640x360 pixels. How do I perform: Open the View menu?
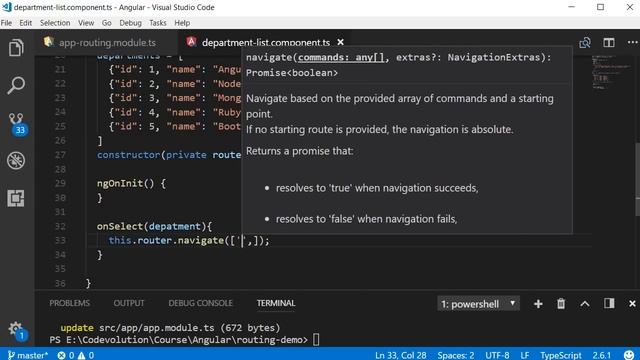(x=86, y=23)
